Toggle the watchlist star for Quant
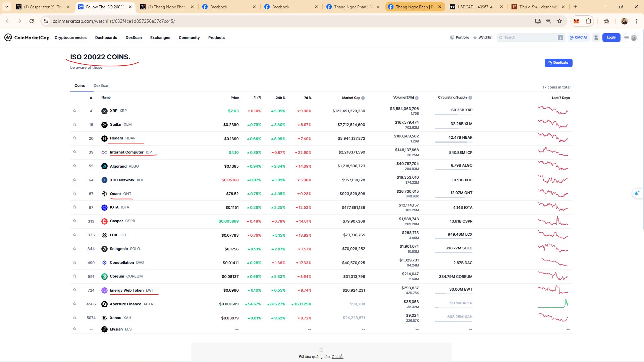The height and width of the screenshot is (362, 644). coord(74,193)
